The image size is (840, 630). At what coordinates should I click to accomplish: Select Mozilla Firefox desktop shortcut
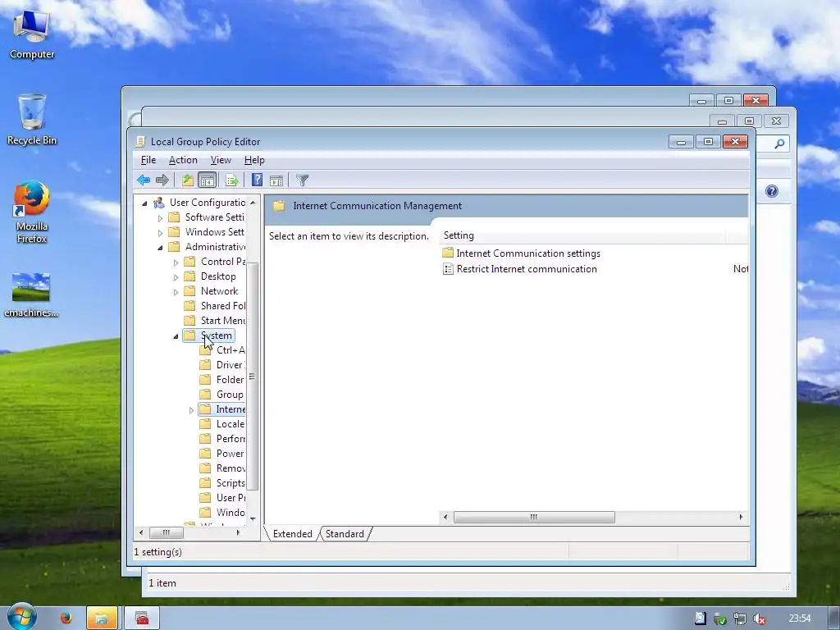(32, 212)
